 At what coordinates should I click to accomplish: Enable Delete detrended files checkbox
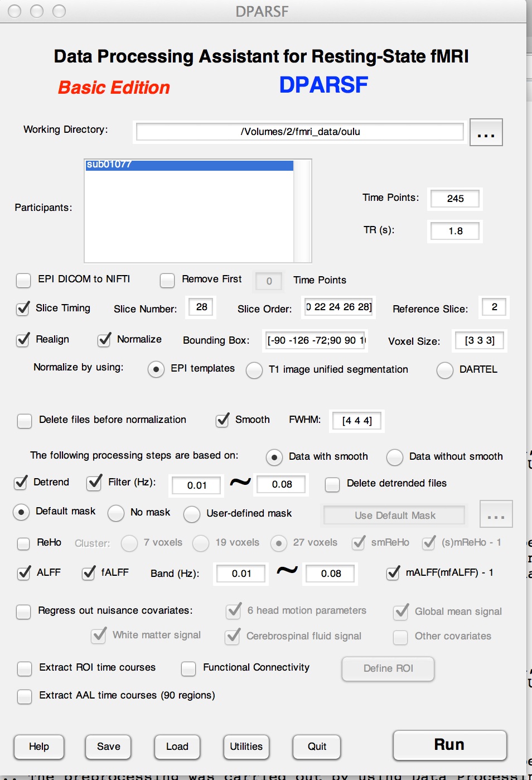tap(332, 484)
